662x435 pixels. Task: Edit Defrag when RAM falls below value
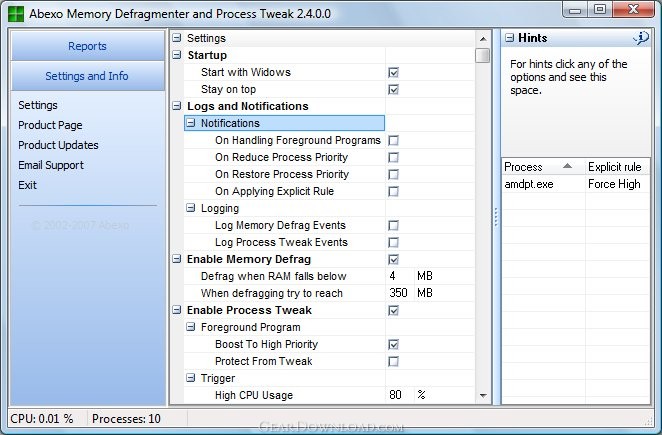coord(399,276)
